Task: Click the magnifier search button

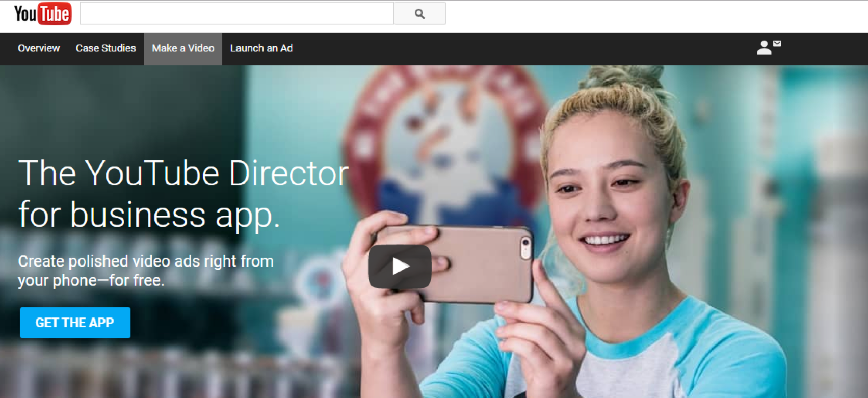Action: pyautogui.click(x=419, y=14)
